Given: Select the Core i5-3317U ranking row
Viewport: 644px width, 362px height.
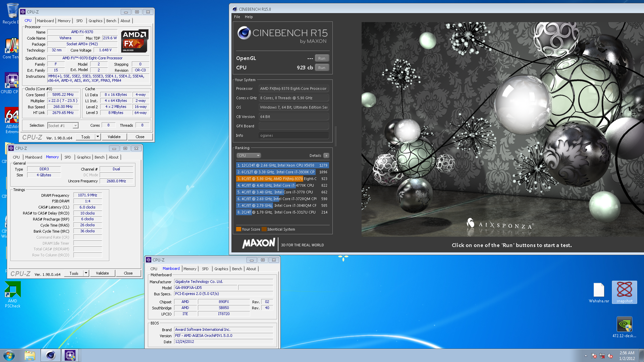Looking at the screenshot, I should (282, 212).
